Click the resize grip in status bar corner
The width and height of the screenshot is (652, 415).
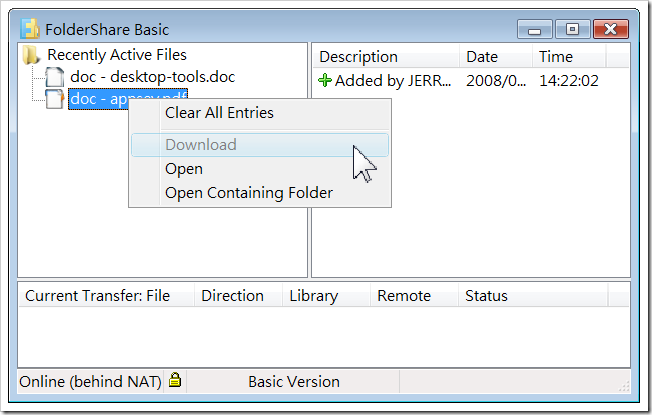pyautogui.click(x=623, y=386)
